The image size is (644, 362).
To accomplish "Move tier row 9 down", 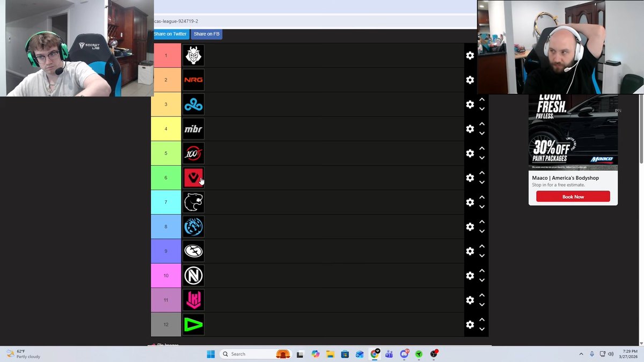I will coord(482,256).
